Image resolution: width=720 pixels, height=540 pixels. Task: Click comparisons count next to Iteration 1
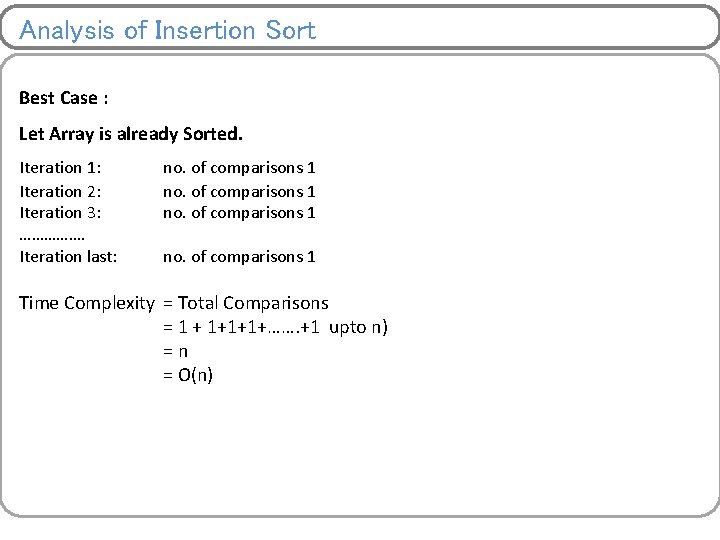[239, 168]
